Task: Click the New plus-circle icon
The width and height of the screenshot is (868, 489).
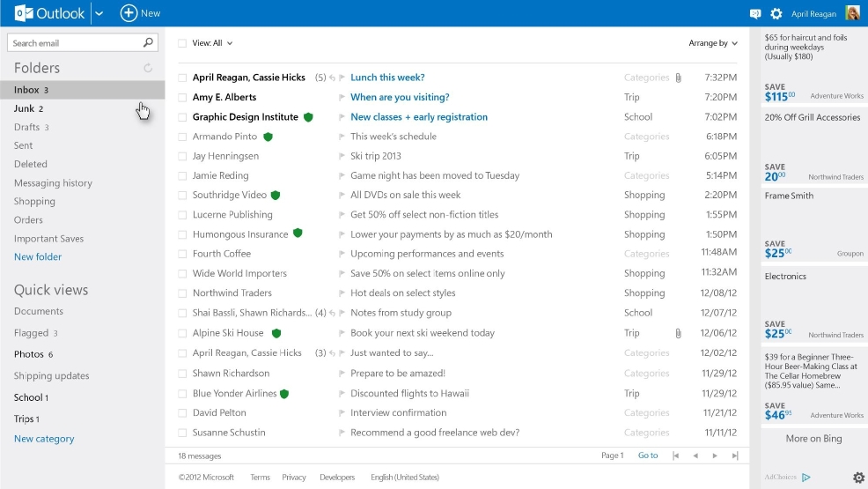Action: pos(129,13)
